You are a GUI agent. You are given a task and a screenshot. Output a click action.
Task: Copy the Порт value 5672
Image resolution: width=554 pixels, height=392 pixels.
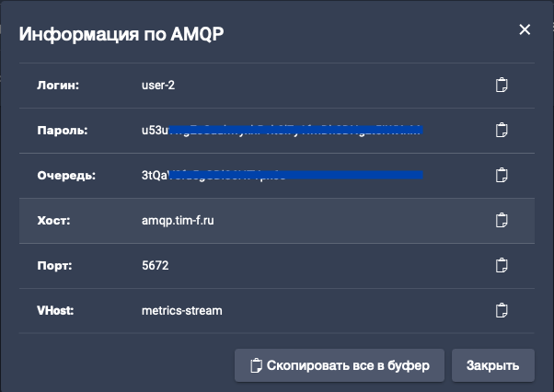point(502,265)
